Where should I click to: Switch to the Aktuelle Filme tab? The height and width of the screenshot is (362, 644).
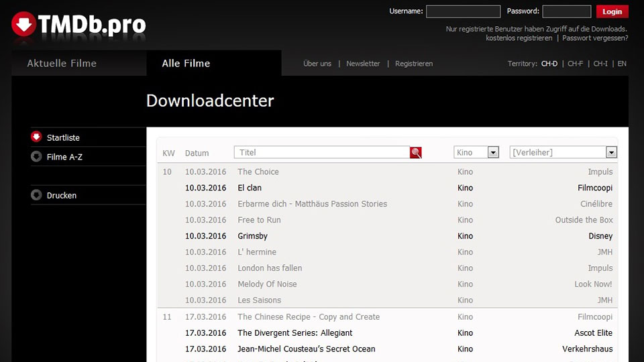62,64
